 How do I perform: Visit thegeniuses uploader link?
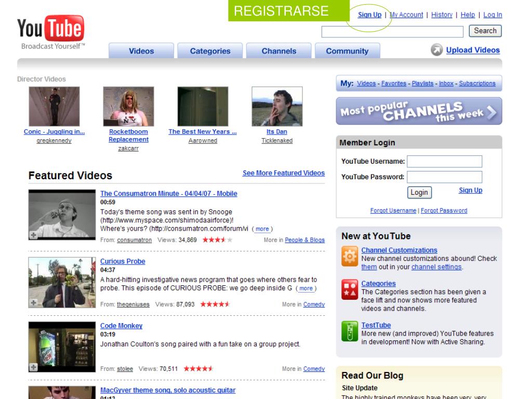[x=133, y=304]
